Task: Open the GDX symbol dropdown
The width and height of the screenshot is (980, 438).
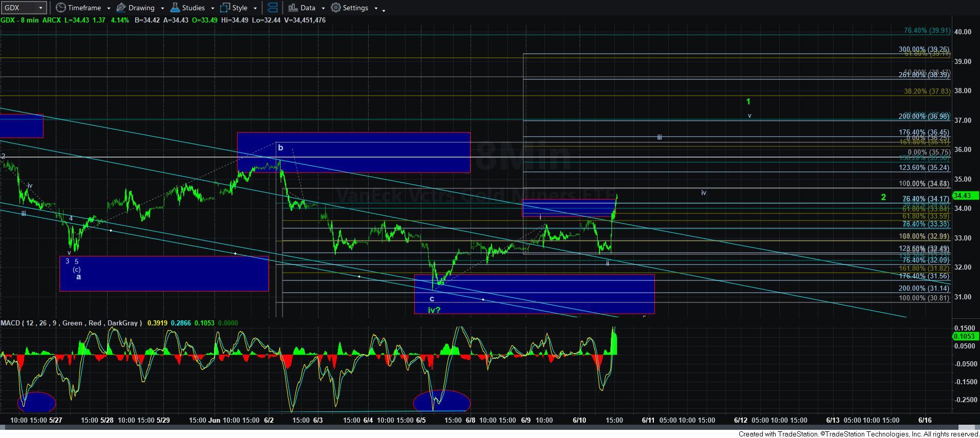Action: tap(24, 8)
